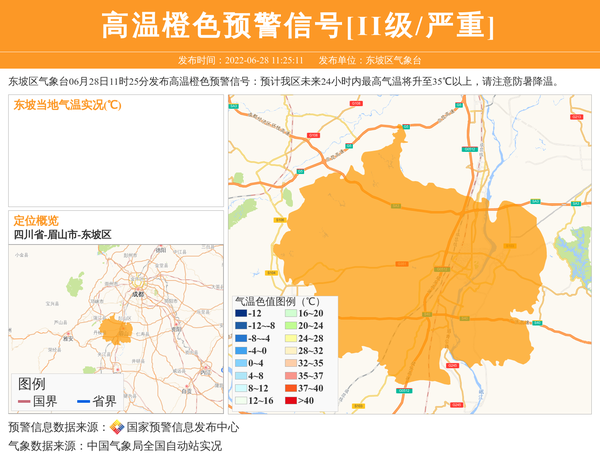Click the National Warning Center diamond logo
Image resolution: width=600 pixels, height=471 pixels.
(117, 427)
